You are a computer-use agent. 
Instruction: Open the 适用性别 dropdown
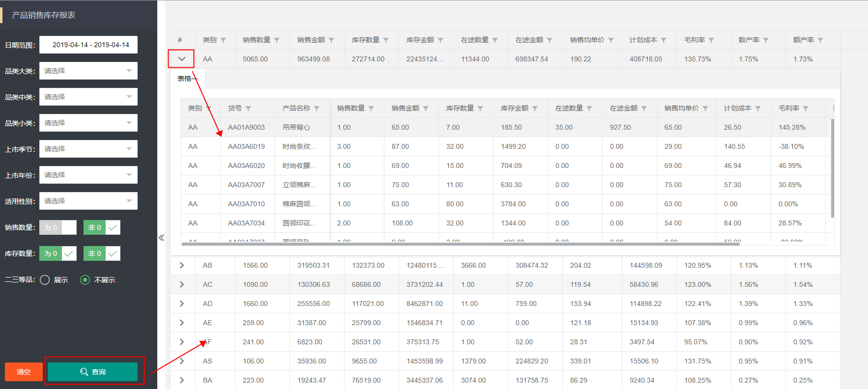[88, 201]
